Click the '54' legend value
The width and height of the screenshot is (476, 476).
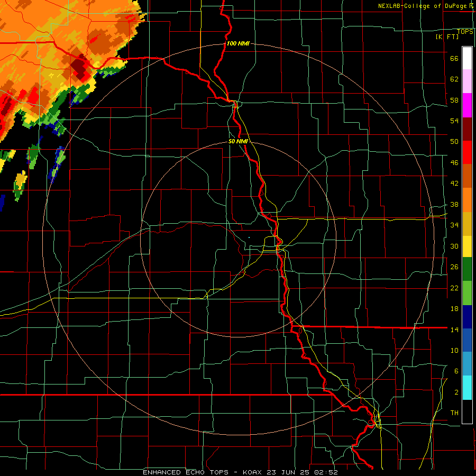(454, 121)
